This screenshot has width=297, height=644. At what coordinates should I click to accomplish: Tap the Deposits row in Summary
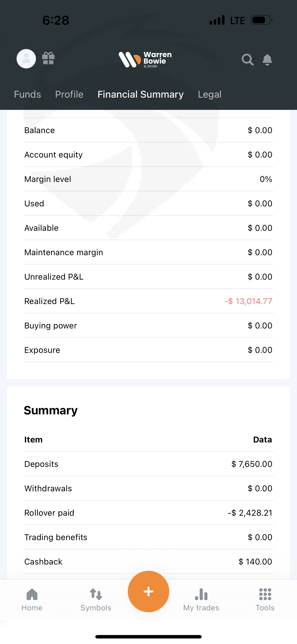148,464
